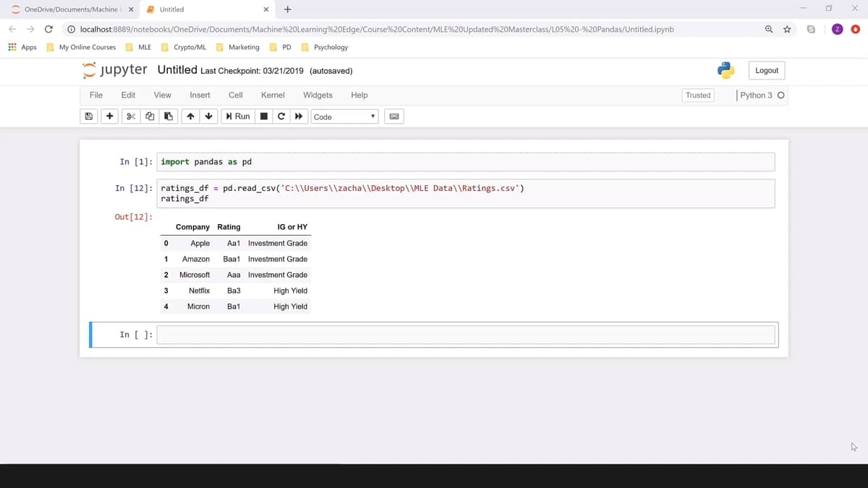Select the Micron cell in table
The image size is (868, 488).
click(198, 307)
